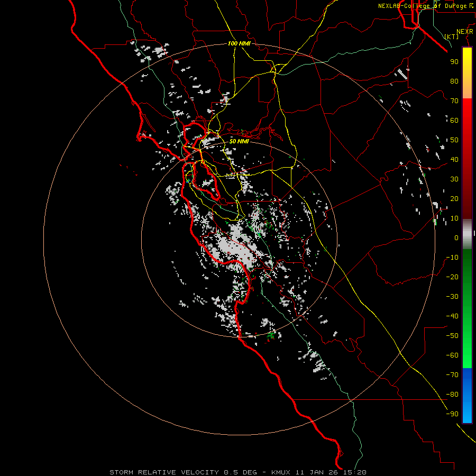The width and height of the screenshot is (476, 476).
Task: Click the [KT] units label
Action: pyautogui.click(x=452, y=36)
